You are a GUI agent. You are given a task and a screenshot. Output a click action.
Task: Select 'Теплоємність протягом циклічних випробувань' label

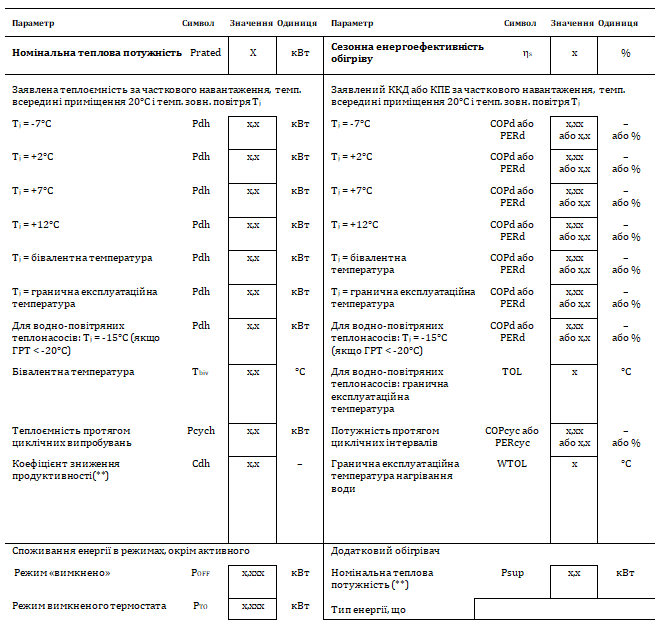[x=71, y=437]
